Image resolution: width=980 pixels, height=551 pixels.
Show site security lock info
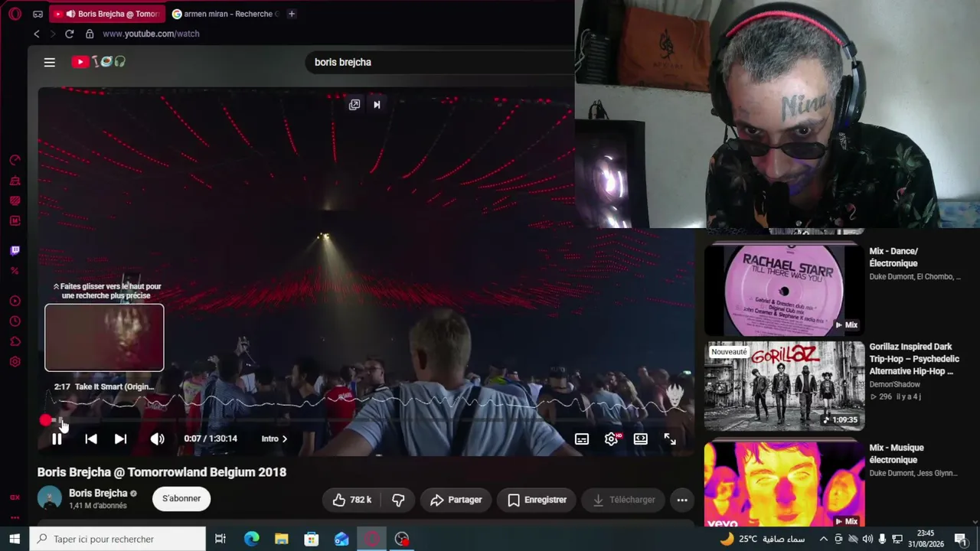click(90, 34)
